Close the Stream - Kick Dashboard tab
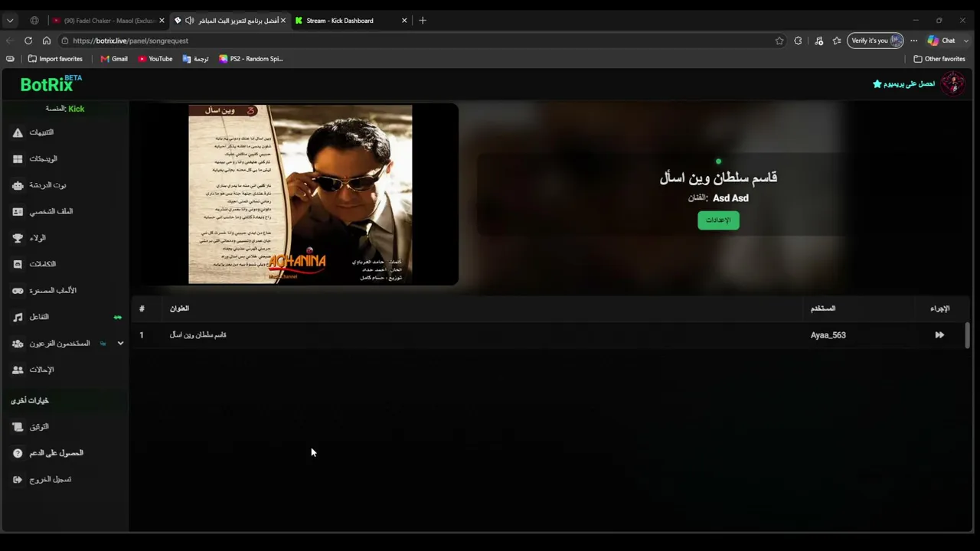This screenshot has height=551, width=980. click(404, 21)
